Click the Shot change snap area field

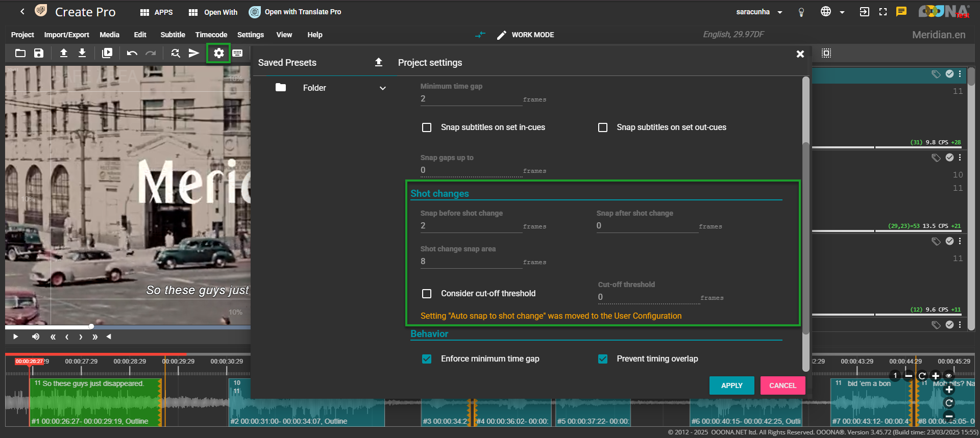[x=471, y=262]
